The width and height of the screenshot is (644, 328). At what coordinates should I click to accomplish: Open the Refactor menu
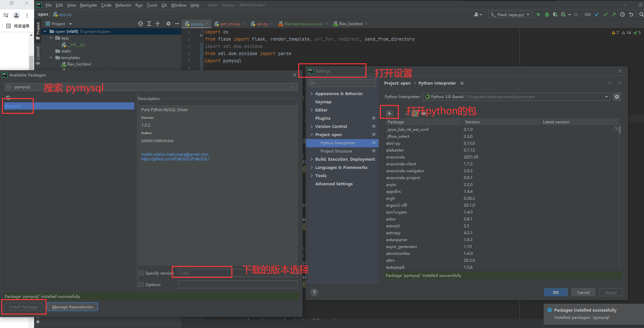(x=123, y=5)
